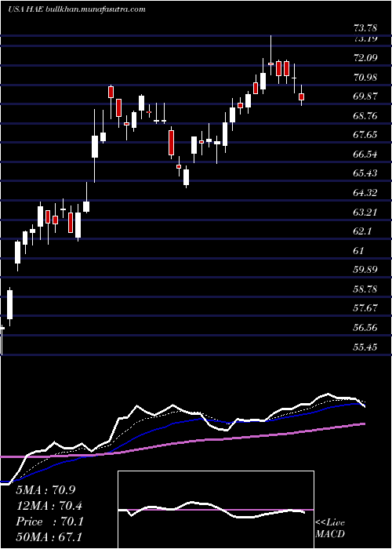Screen dimensions: 392x549
Task: Click the 58.78 price axis label
Action: coord(365,289)
